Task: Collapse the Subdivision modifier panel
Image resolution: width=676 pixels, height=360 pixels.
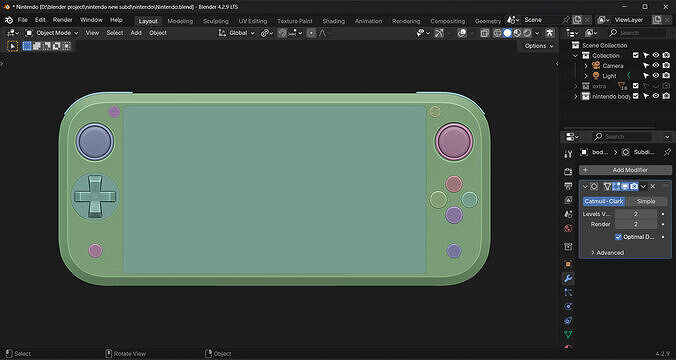Action: pyautogui.click(x=585, y=186)
